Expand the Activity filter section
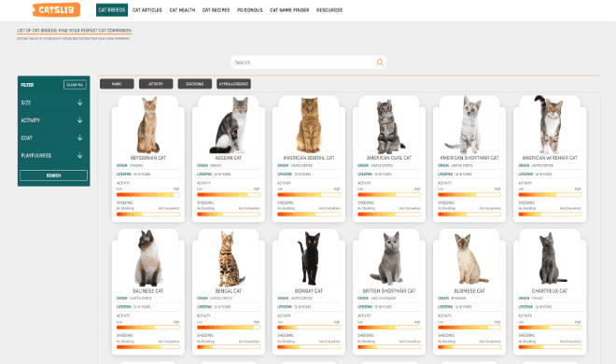Image resolution: width=616 pixels, height=364 pixels. pos(52,120)
